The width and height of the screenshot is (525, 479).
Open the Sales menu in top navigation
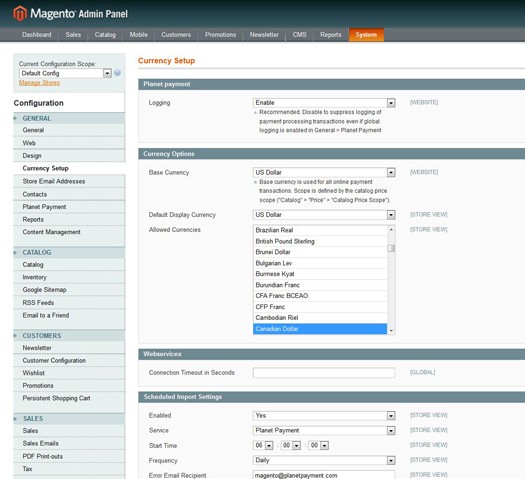click(73, 35)
